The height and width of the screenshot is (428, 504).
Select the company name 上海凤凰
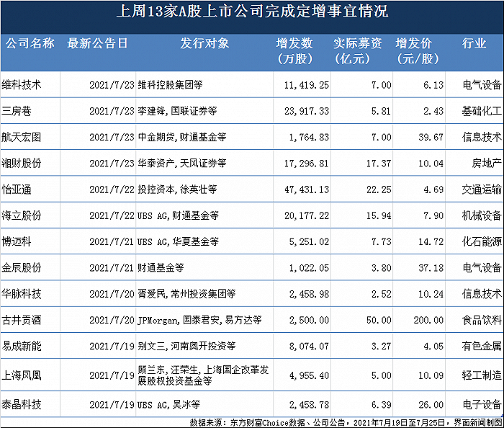click(x=22, y=375)
